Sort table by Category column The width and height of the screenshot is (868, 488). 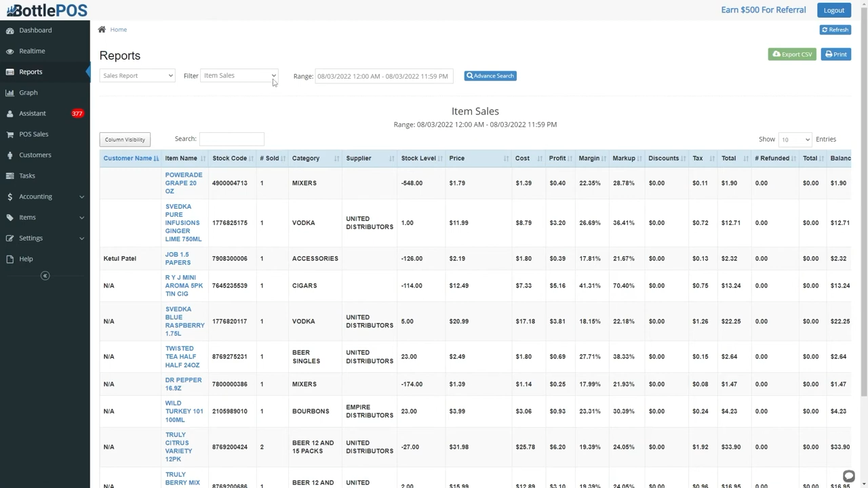pyautogui.click(x=315, y=159)
